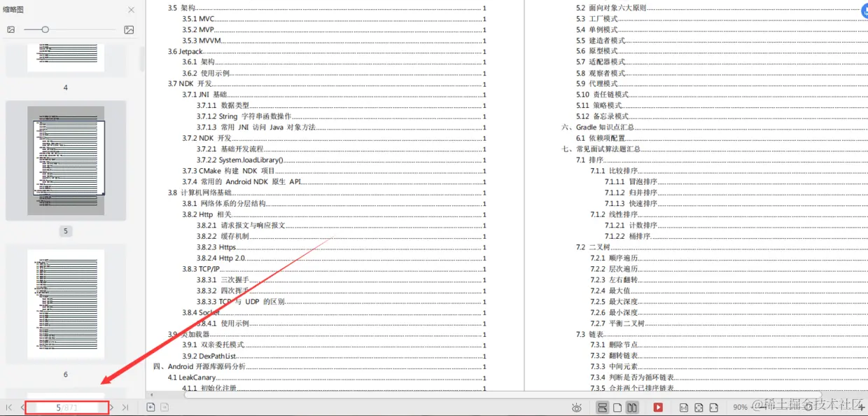The image size is (868, 416).
Task: Click the text 六、Gradle 知识点汇总
Action: click(598, 127)
